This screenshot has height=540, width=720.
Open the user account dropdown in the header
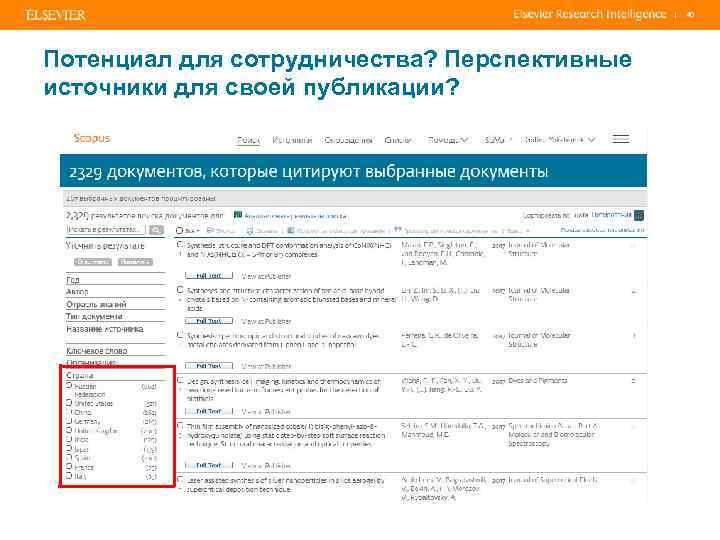pos(558,139)
